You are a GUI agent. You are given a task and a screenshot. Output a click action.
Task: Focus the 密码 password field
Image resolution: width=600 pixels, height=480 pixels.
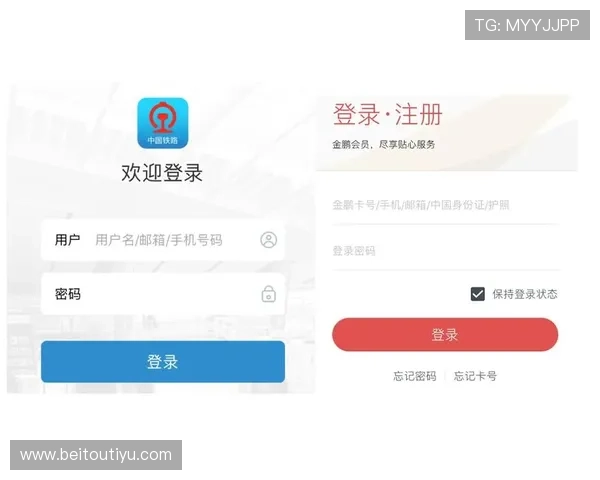coord(163,294)
